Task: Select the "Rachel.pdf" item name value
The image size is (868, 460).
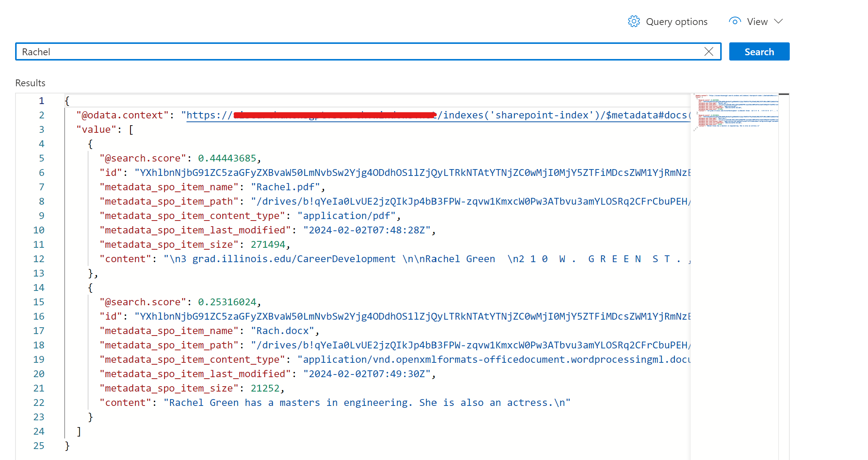Action: [285, 187]
